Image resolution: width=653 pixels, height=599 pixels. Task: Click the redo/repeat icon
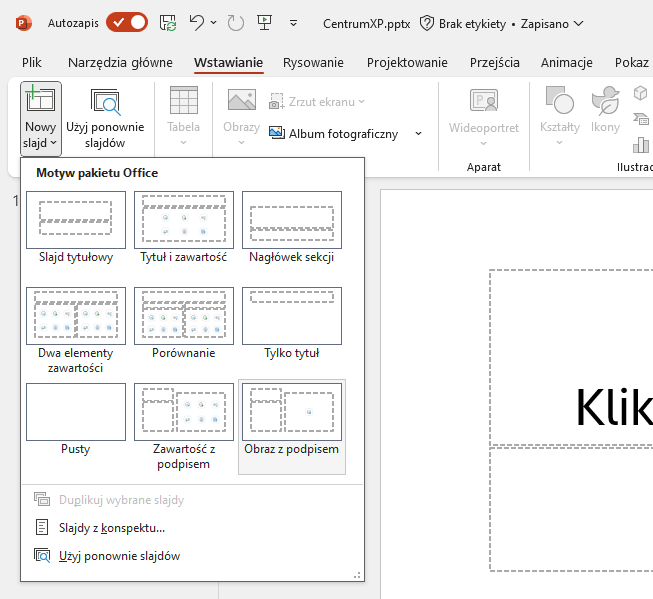tap(236, 23)
